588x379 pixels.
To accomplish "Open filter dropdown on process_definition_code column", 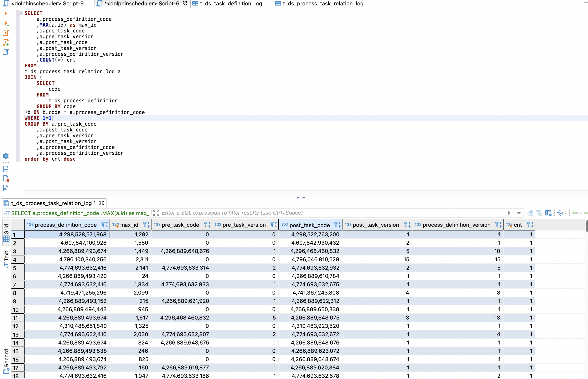I will (x=103, y=225).
